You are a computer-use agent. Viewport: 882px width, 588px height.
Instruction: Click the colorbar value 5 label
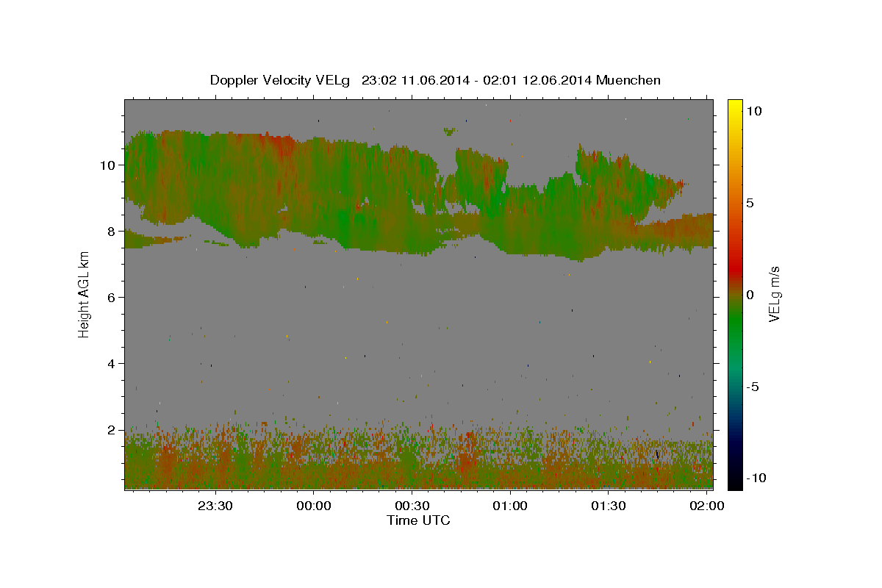(x=750, y=202)
